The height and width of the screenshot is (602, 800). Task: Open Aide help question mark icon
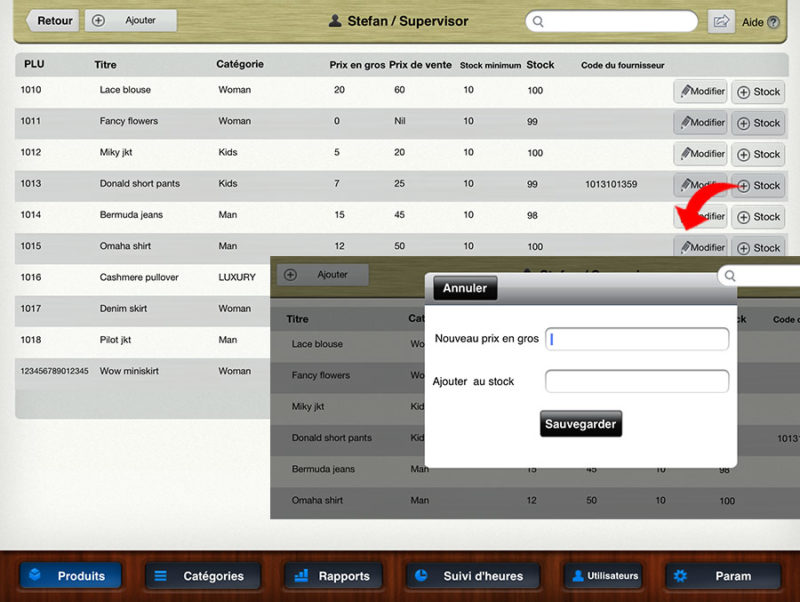point(773,22)
